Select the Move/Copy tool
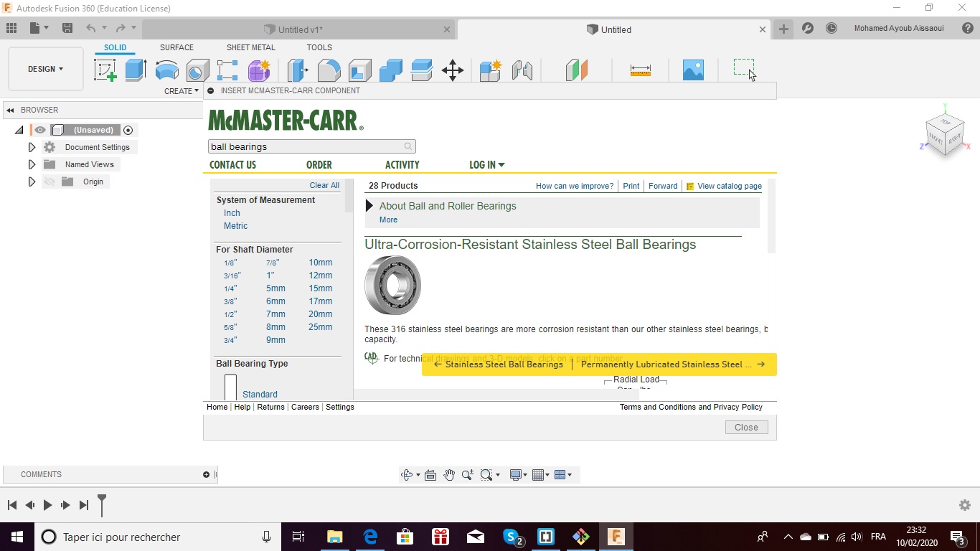 click(452, 70)
